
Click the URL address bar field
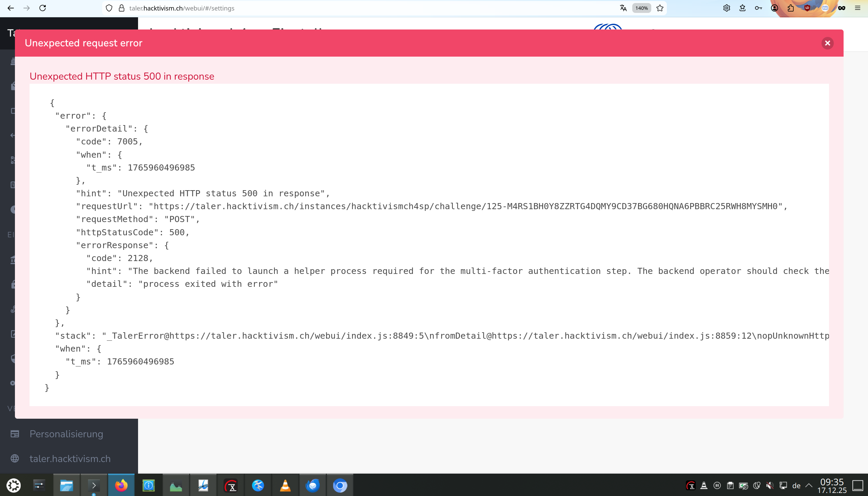coord(341,8)
